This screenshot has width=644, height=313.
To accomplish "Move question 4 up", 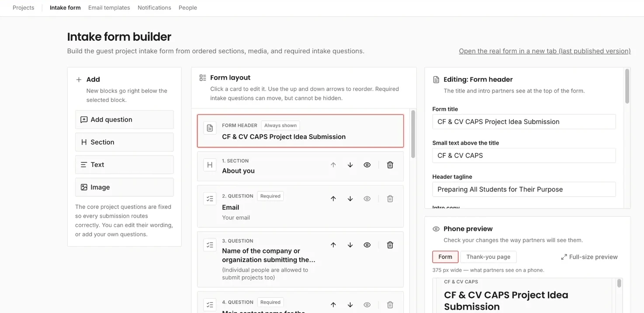I will tap(333, 305).
